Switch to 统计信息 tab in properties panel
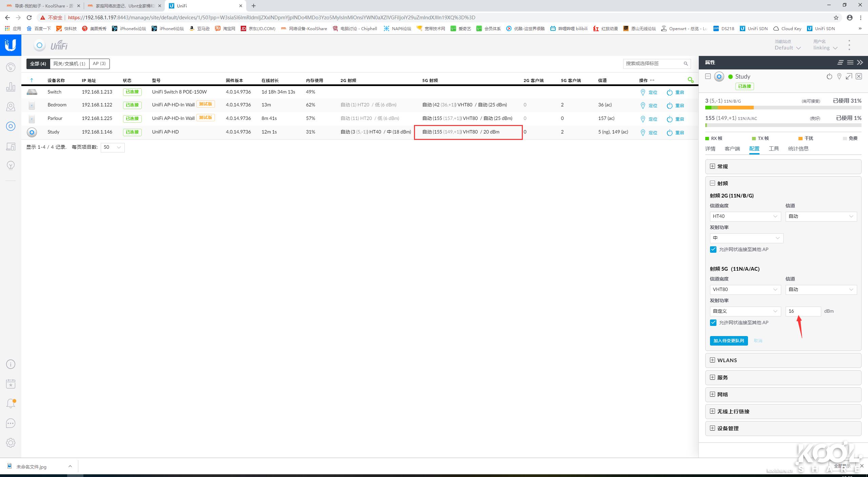The height and width of the screenshot is (477, 868). 798,148
